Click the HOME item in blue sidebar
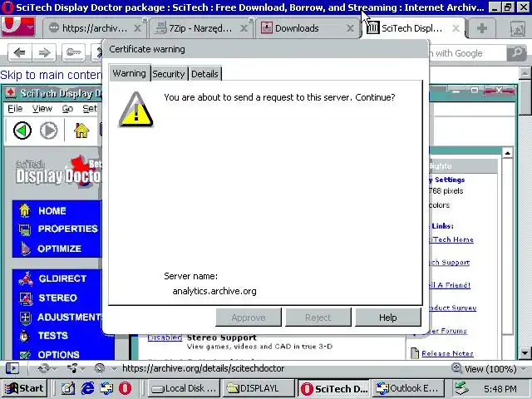Viewport: 532px width, 399px height. pos(52,210)
